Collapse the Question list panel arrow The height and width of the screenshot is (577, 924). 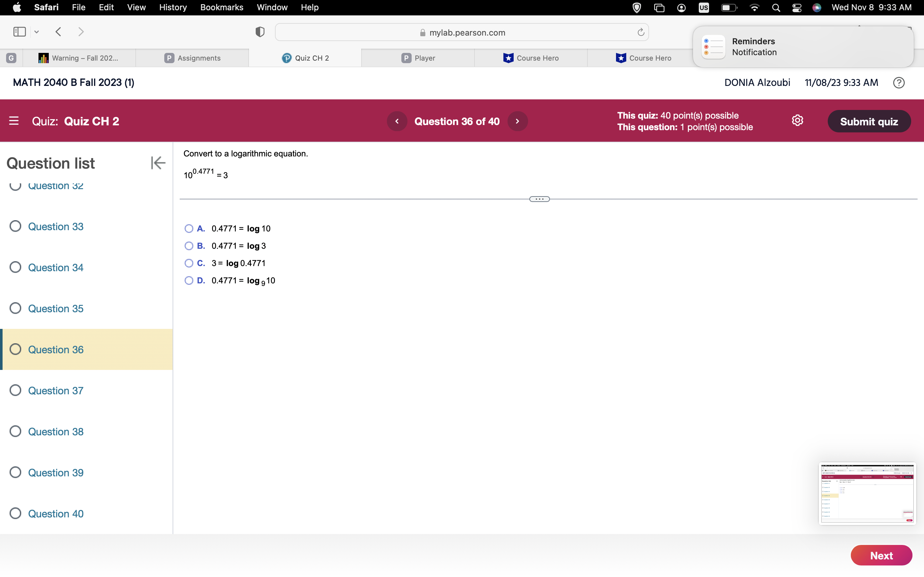click(158, 163)
